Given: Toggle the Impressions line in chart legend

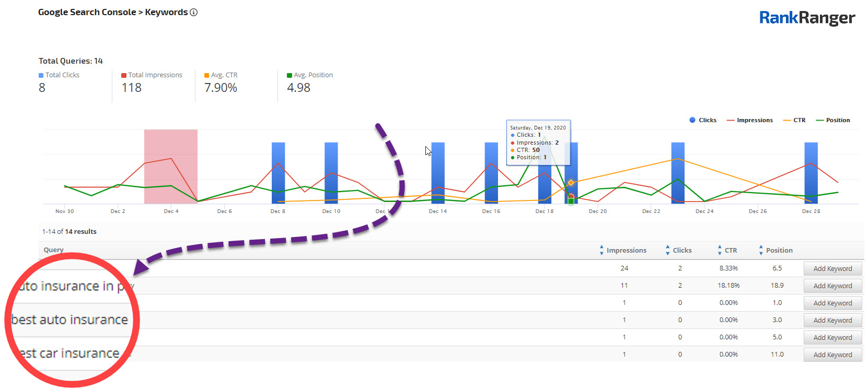Looking at the screenshot, I should (x=749, y=120).
